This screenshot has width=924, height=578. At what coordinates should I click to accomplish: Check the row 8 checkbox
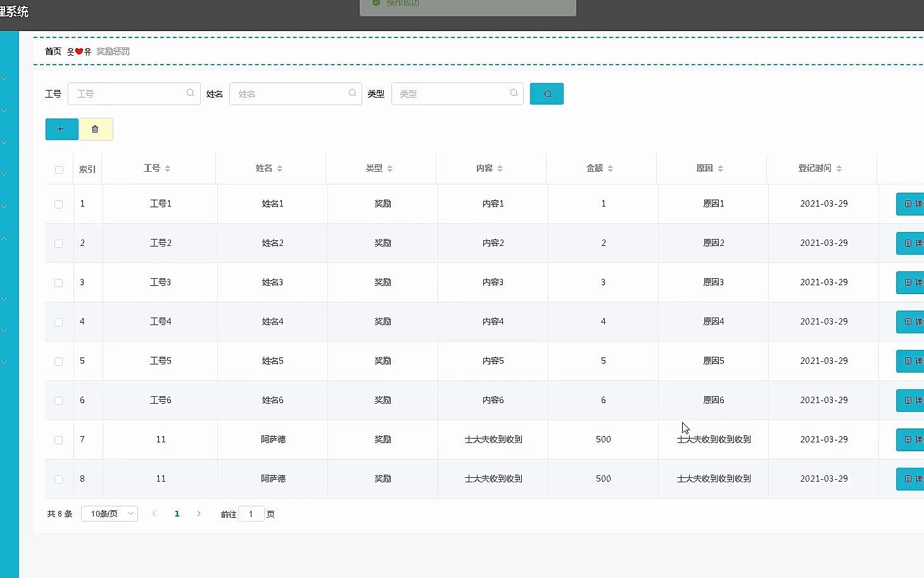coord(58,479)
